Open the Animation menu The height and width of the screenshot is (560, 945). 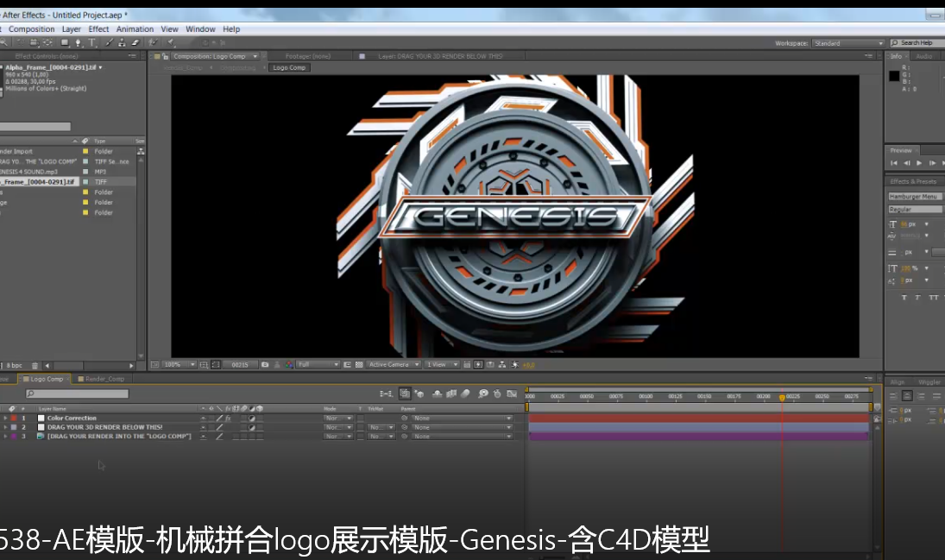pos(135,29)
